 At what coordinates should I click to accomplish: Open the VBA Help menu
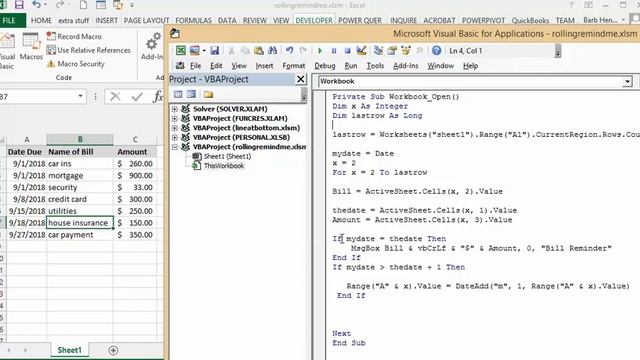tap(470, 66)
